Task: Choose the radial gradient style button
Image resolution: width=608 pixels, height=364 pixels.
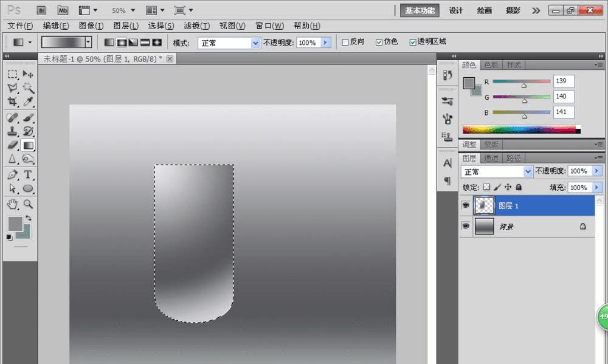Action: (x=121, y=43)
